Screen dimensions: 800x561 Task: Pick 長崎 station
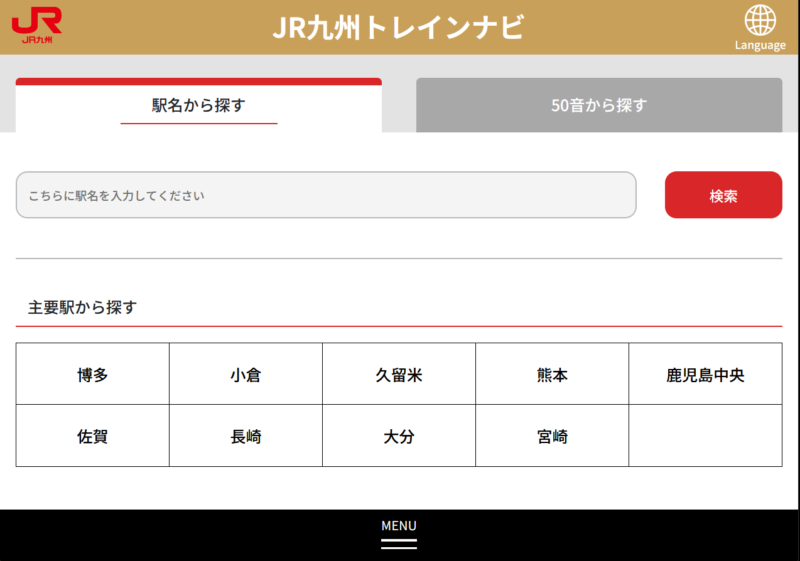coord(246,436)
